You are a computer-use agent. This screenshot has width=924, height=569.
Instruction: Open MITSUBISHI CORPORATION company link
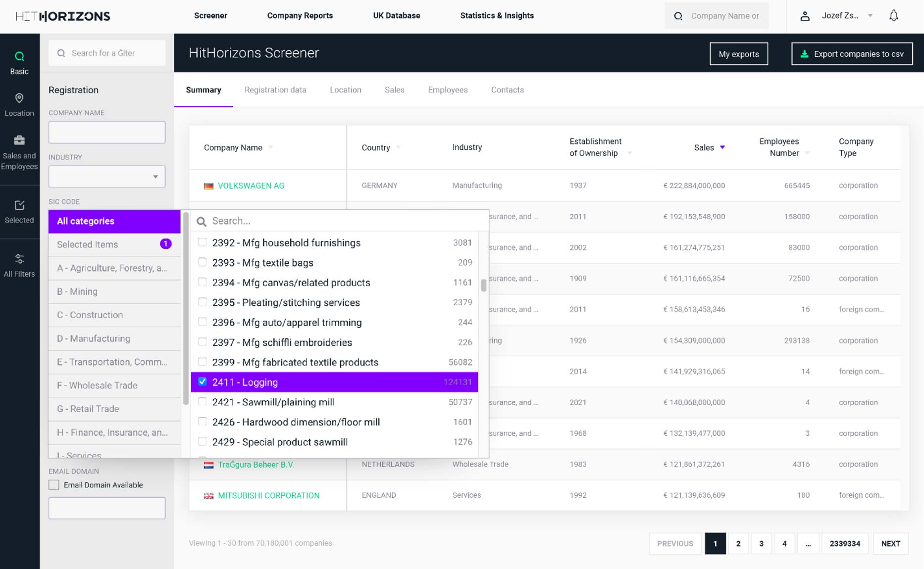(269, 496)
